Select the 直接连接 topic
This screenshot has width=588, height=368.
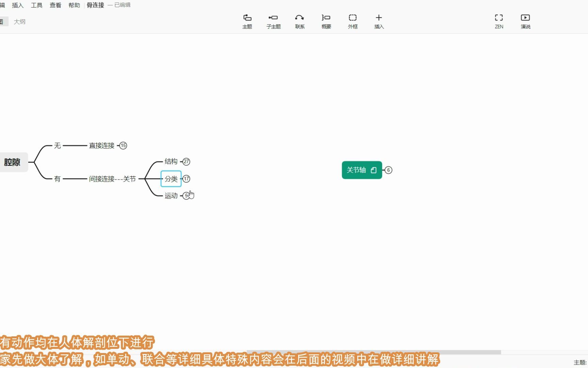102,145
